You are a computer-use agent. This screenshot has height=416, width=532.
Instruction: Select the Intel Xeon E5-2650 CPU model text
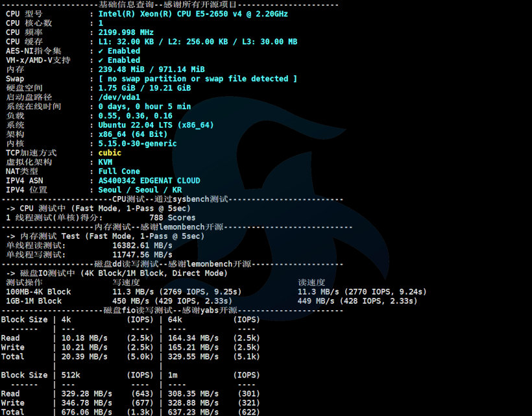pyautogui.click(x=193, y=14)
